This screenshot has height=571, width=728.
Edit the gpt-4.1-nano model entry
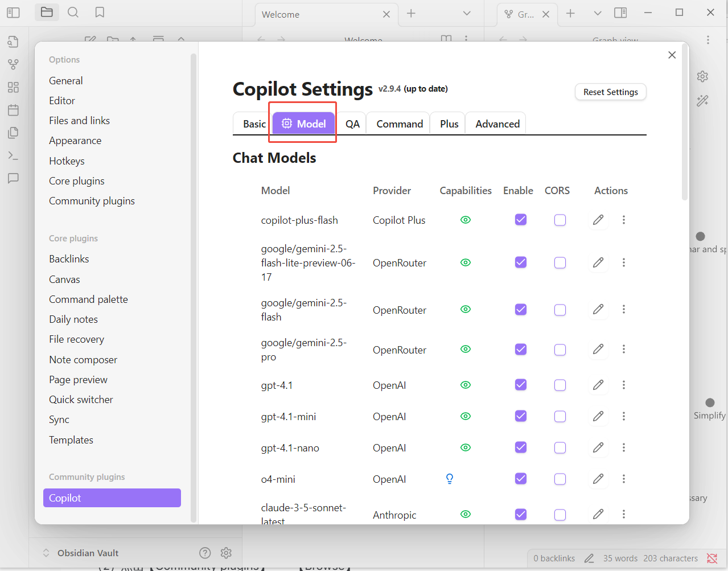pos(598,447)
